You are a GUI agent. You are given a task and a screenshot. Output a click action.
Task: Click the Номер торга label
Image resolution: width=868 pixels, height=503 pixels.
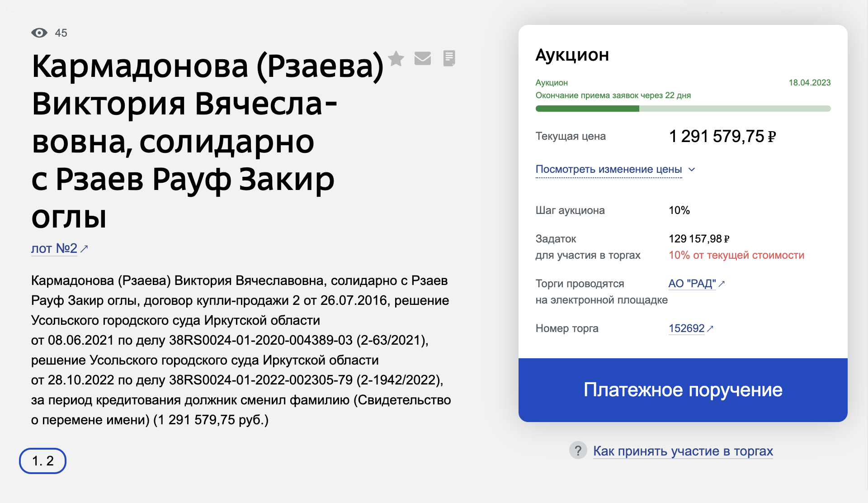567,328
